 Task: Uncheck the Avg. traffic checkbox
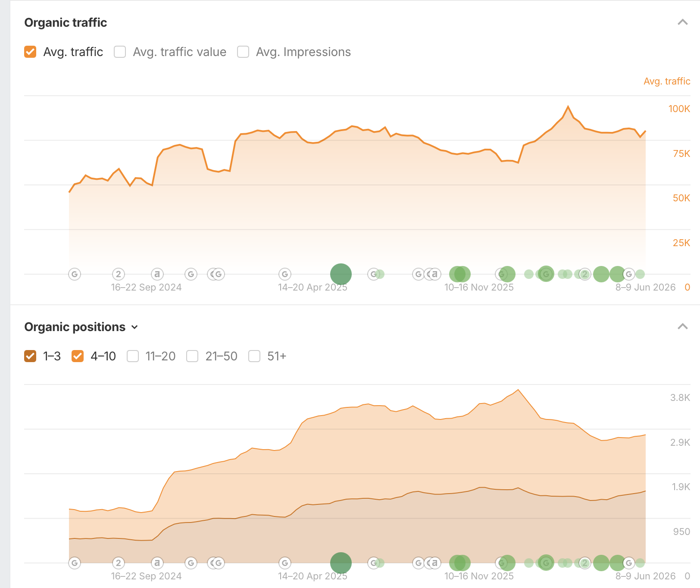click(x=30, y=52)
